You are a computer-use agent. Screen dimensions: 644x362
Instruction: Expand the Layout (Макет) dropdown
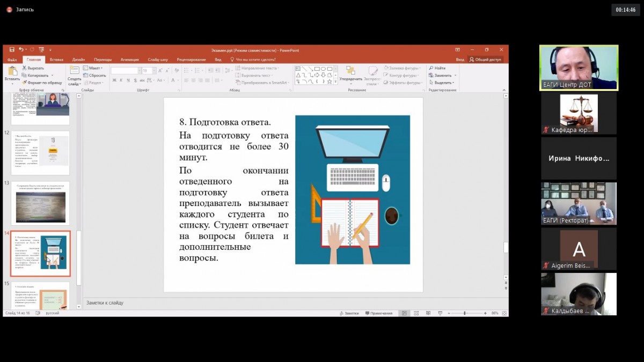pyautogui.click(x=93, y=68)
